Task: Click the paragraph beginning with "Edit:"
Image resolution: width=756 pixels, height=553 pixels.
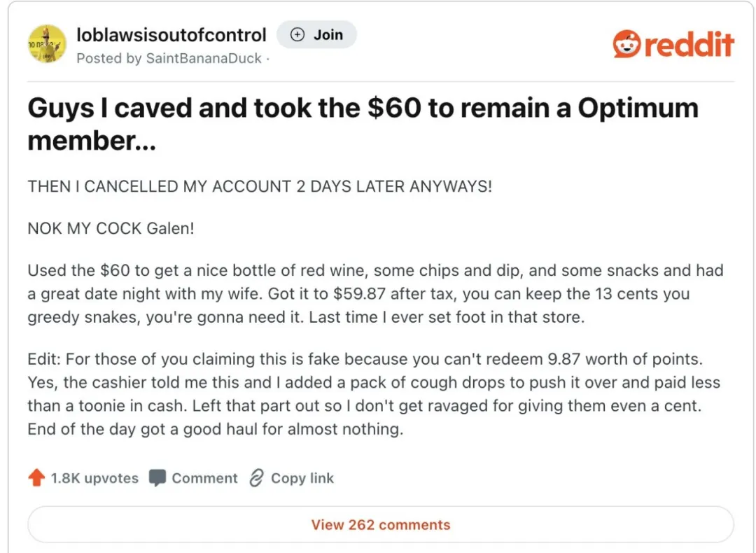Action: [x=373, y=394]
